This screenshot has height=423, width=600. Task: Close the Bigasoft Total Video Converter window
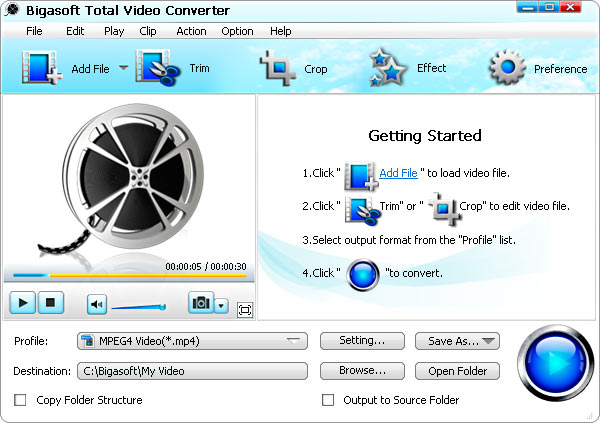[571, 7]
